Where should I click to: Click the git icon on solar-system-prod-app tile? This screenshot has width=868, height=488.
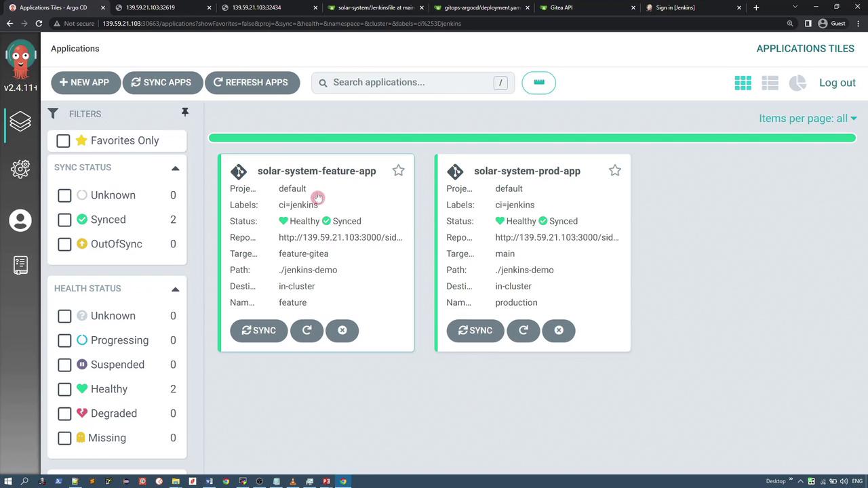tap(455, 171)
